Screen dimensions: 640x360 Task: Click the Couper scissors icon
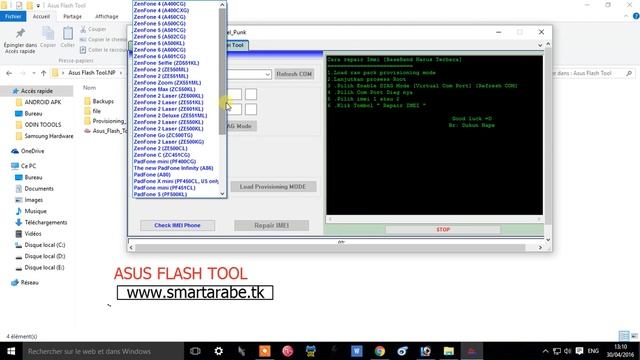click(x=83, y=29)
